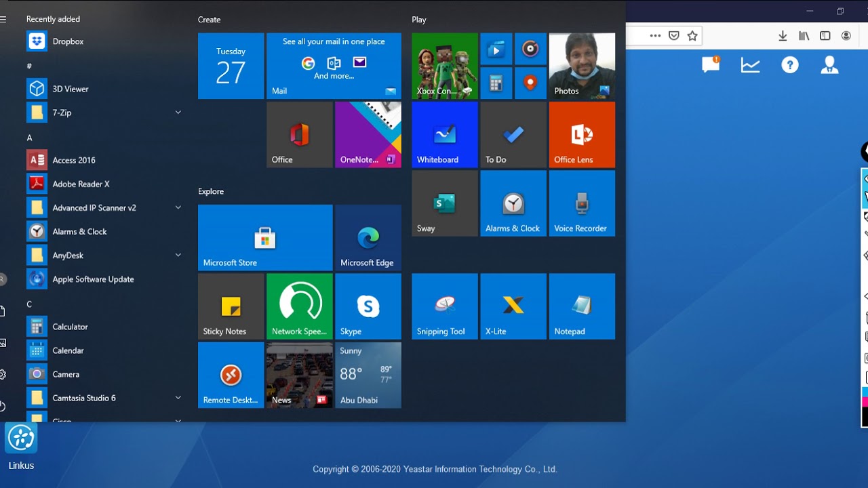This screenshot has height=488, width=868.
Task: Open the News tile
Action: [x=299, y=375]
